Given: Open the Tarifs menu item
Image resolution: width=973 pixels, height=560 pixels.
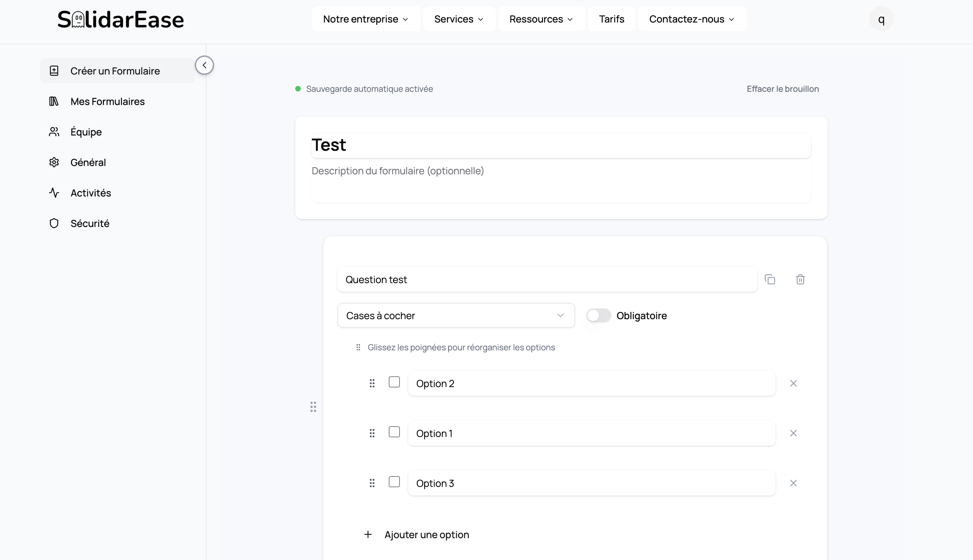Looking at the screenshot, I should pos(611,18).
